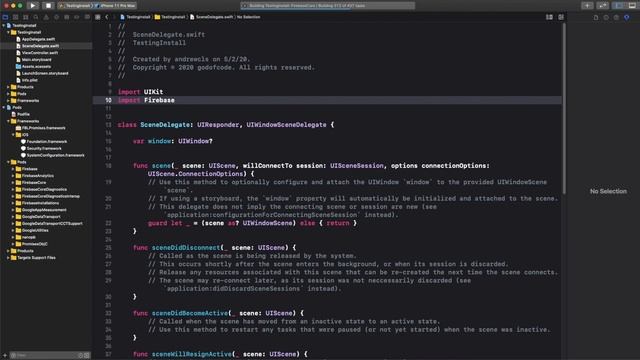Expand Targets Support Files folder

(9, 258)
